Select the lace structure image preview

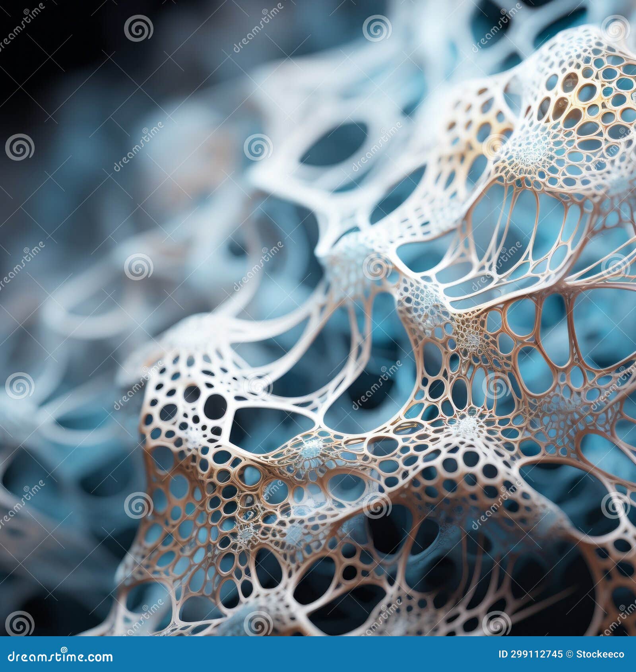click(318, 318)
